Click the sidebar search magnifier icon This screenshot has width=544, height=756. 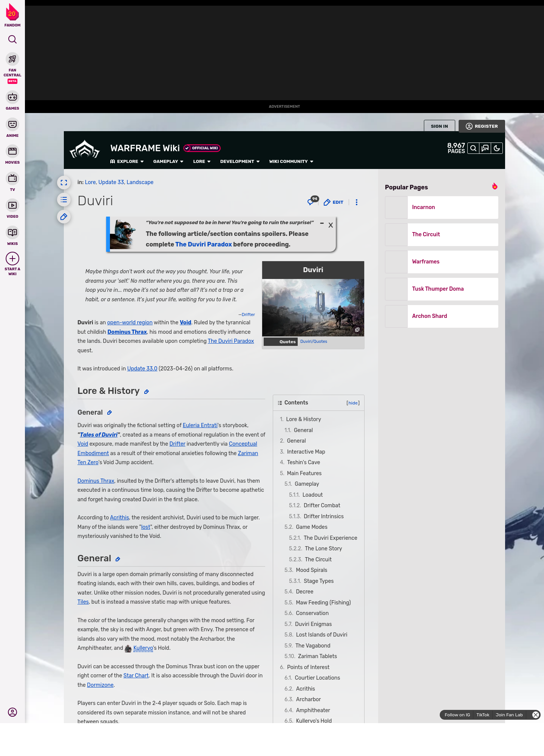click(12, 39)
